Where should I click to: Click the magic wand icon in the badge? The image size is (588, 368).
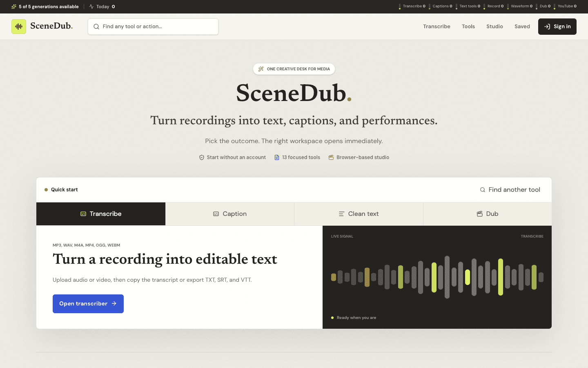[261, 69]
